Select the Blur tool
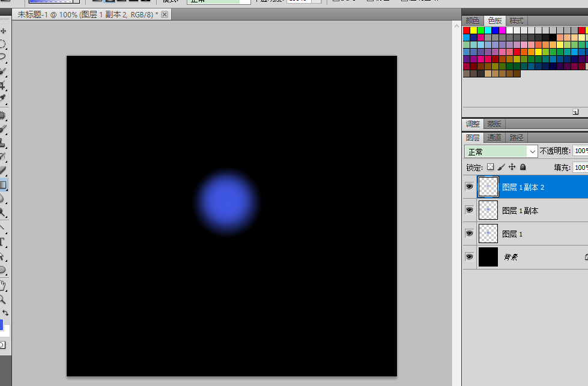Screen dimensions: 588x386 3,199
